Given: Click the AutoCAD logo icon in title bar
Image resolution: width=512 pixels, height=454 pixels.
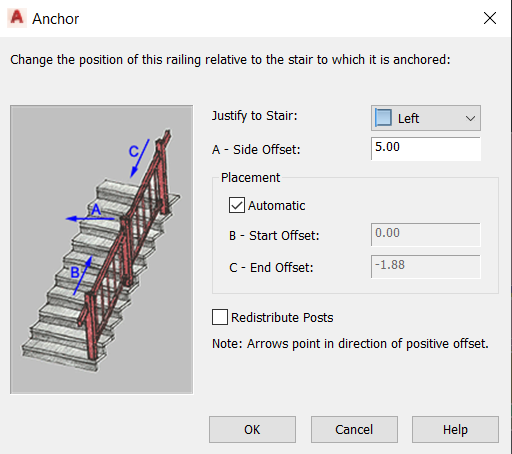Looking at the screenshot, I should 17,18.
